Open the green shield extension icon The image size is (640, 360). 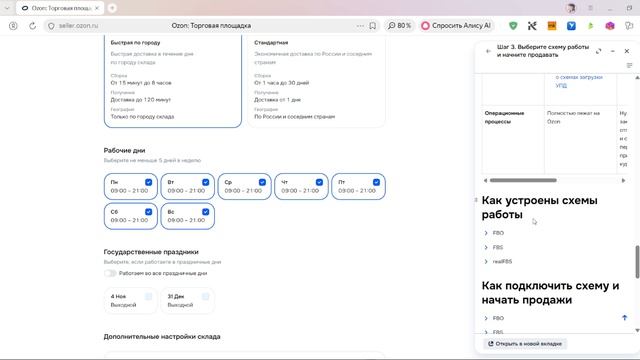pyautogui.click(x=513, y=26)
